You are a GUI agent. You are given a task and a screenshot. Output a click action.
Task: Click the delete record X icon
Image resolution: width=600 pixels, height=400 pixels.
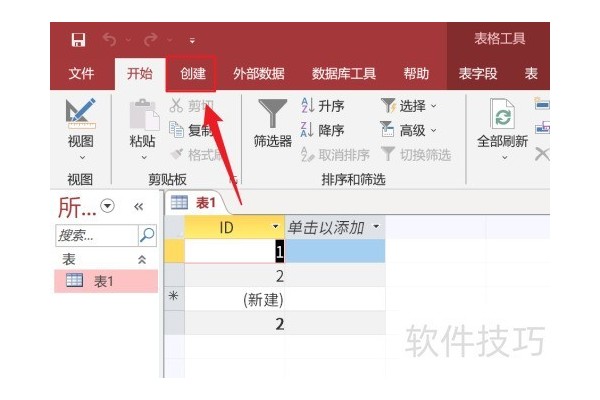542,154
